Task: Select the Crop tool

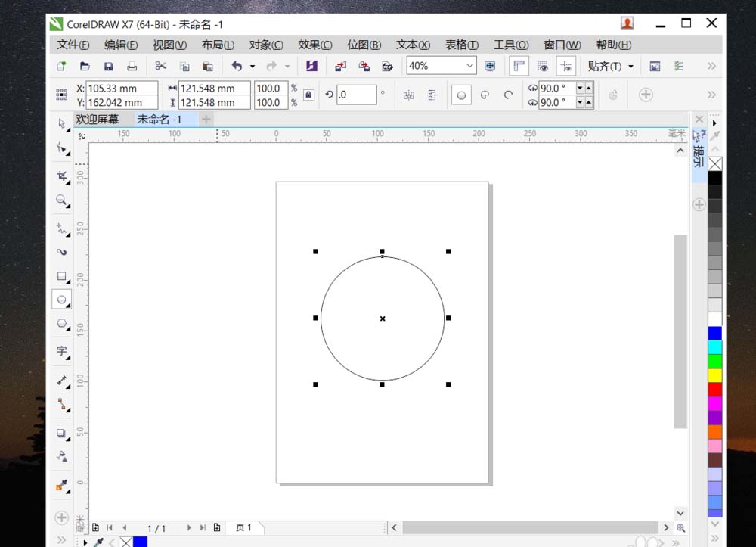Action: tap(62, 176)
